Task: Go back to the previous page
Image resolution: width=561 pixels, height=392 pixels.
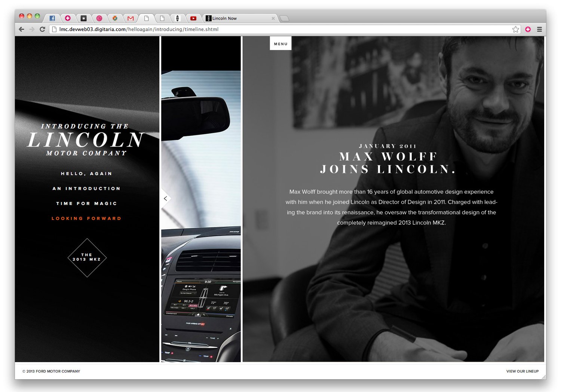Action: pos(21,29)
